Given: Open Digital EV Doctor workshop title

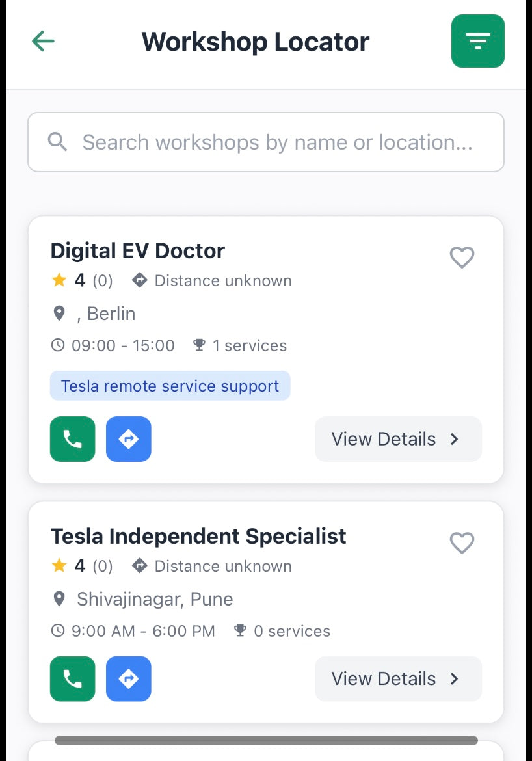Looking at the screenshot, I should click(138, 251).
